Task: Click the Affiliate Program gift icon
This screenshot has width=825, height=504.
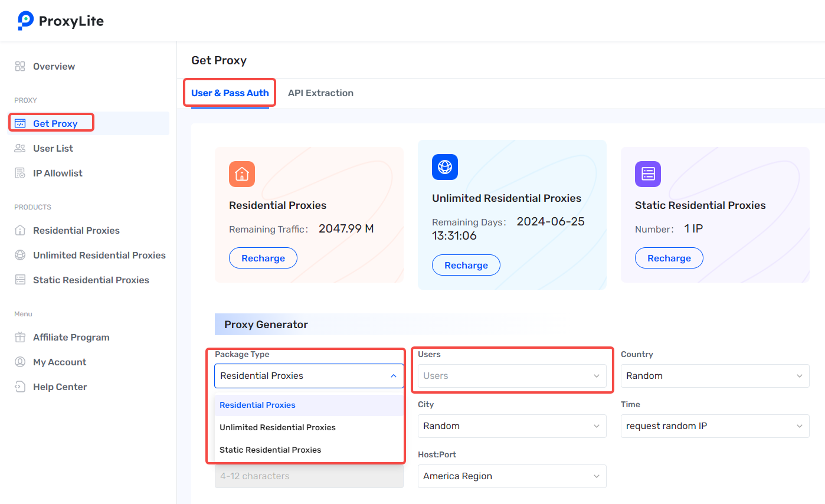Action: pyautogui.click(x=20, y=337)
